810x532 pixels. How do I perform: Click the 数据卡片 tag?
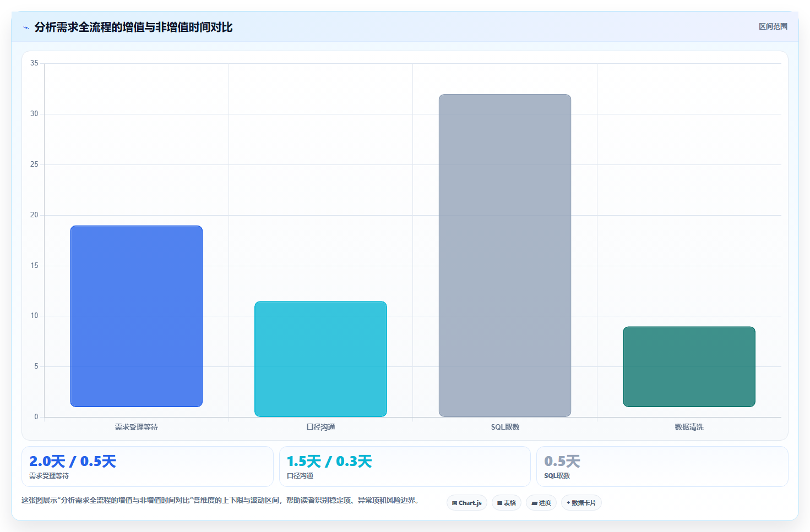581,503
